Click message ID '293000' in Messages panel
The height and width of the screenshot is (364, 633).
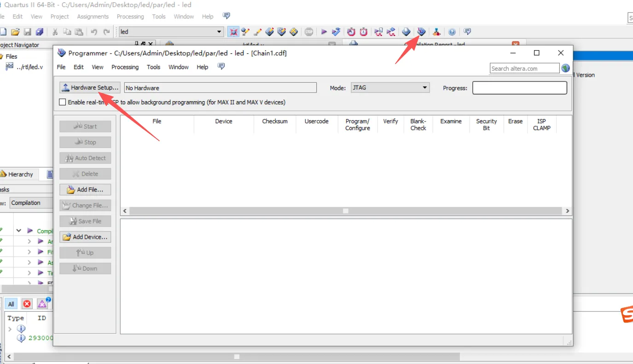pyautogui.click(x=41, y=338)
